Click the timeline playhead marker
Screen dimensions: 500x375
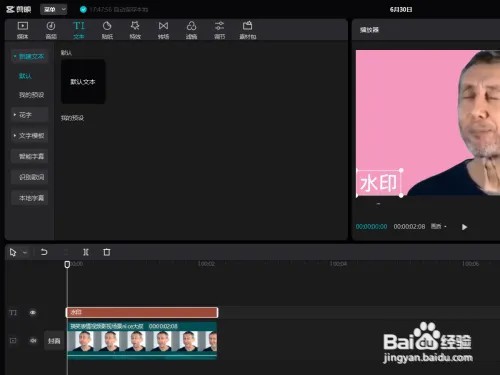pos(67,264)
